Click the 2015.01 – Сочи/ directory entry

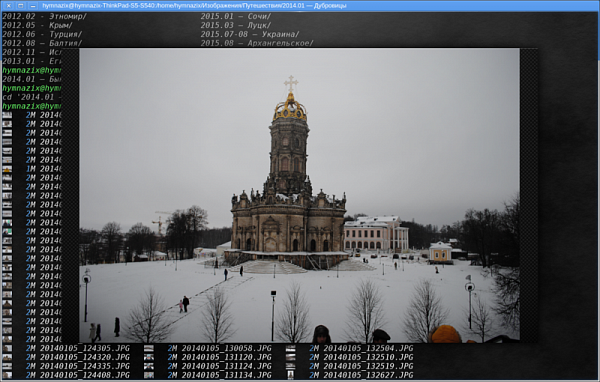(x=236, y=16)
